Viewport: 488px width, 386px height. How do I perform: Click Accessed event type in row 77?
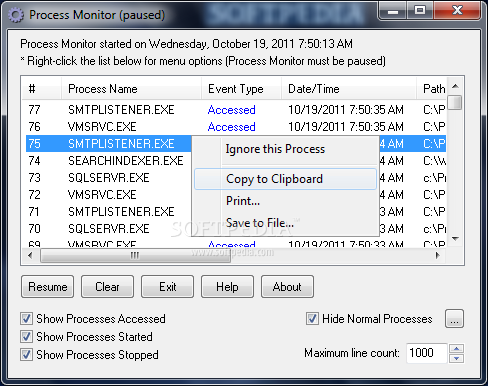[x=232, y=110]
